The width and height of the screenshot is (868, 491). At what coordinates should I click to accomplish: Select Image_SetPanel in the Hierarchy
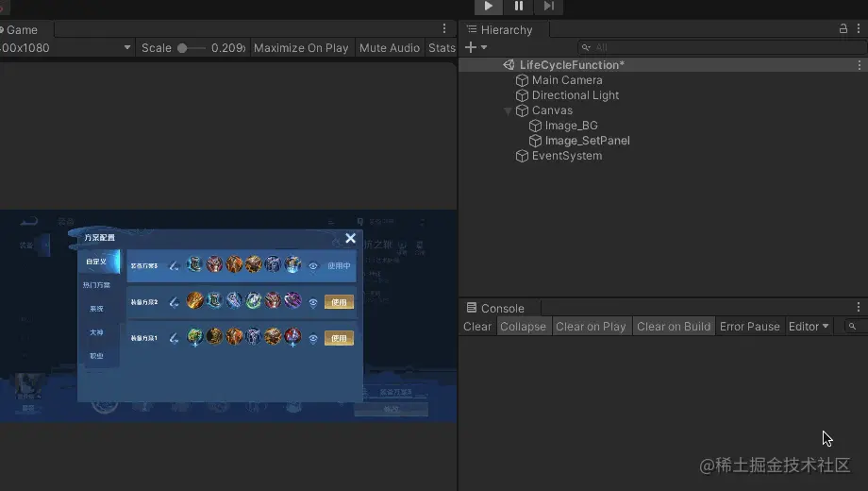click(x=588, y=141)
